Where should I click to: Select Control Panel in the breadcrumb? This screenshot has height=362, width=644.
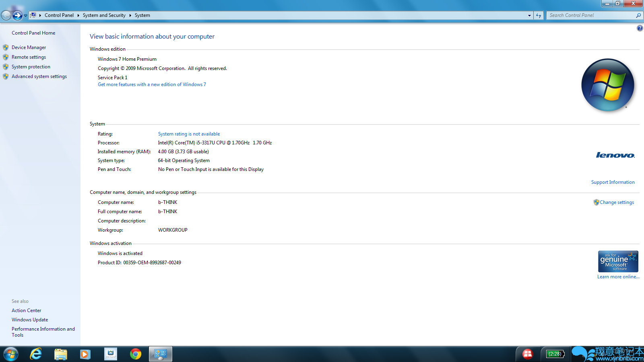(x=59, y=15)
